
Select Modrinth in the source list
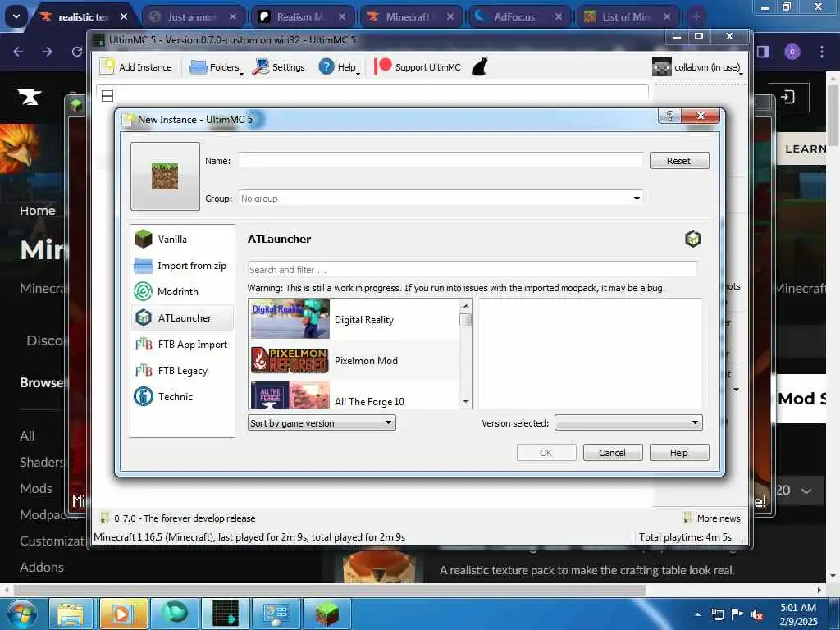pyautogui.click(x=182, y=291)
